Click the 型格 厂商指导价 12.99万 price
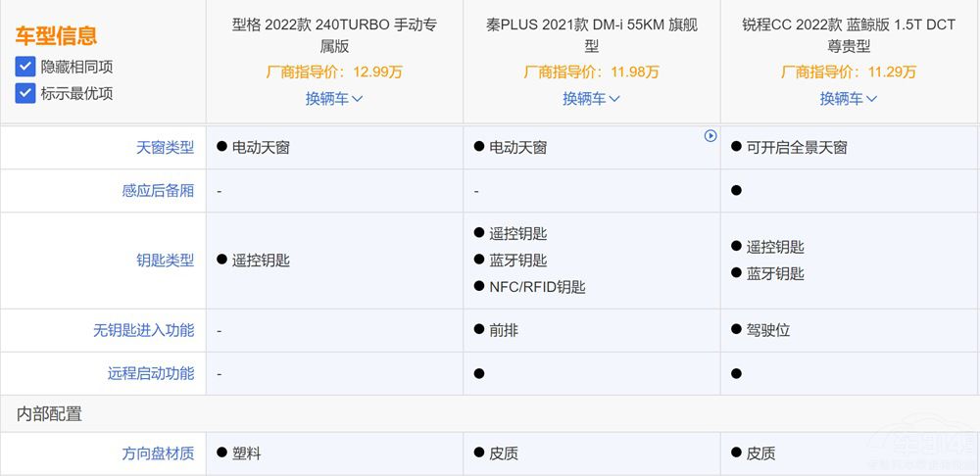The height and width of the screenshot is (476, 980). tap(334, 71)
